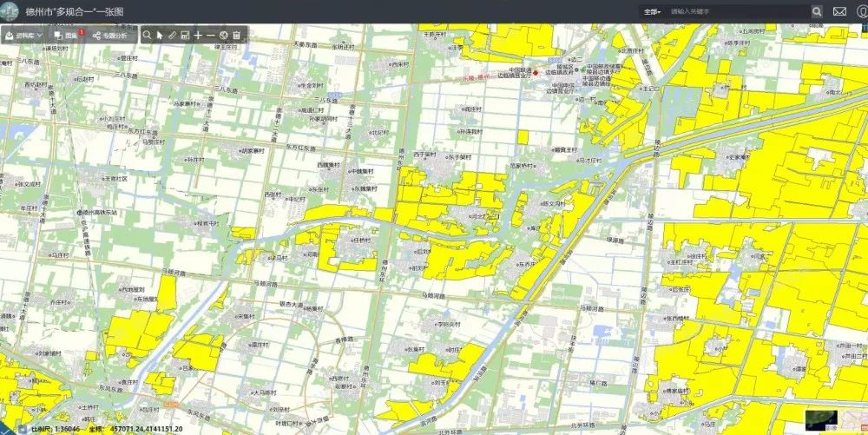Click the blue corner expand button at bottom-left
868x435 pixels.
[x=4, y=430]
